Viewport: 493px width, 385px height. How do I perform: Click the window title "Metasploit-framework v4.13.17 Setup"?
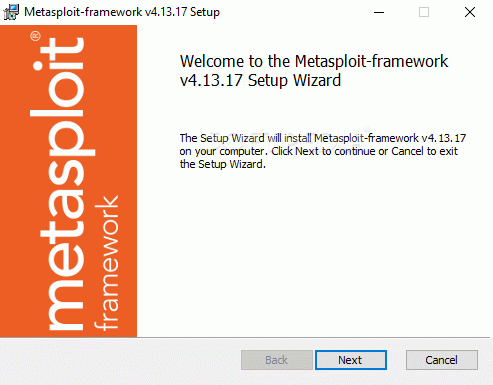122,12
